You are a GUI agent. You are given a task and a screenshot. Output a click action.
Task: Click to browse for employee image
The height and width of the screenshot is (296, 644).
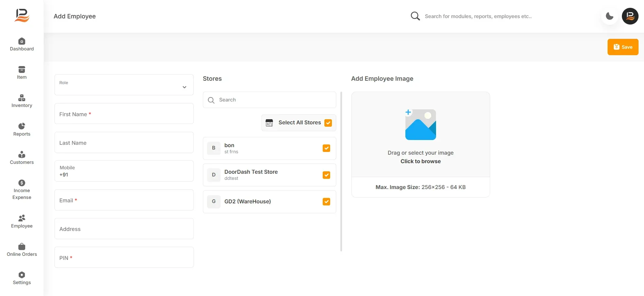coord(421,161)
